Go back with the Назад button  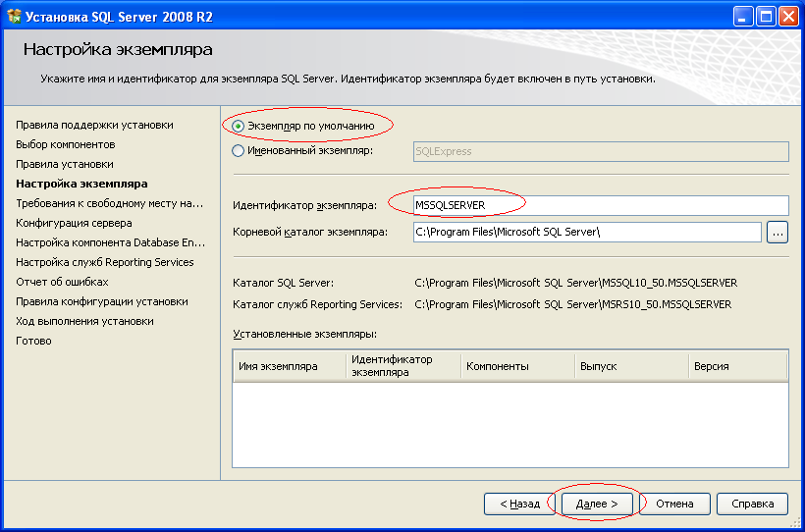519,504
